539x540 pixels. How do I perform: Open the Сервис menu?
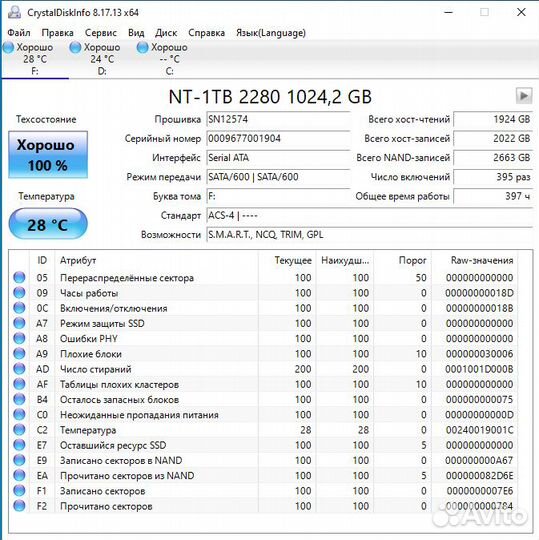click(x=101, y=33)
